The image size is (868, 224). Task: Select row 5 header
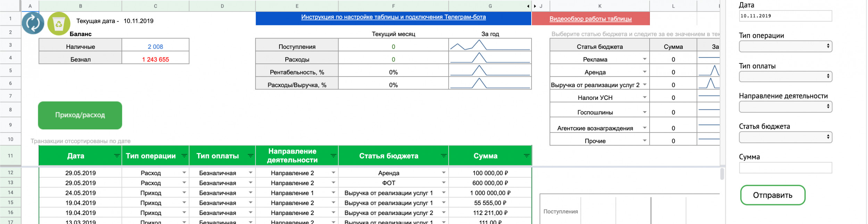click(x=10, y=70)
